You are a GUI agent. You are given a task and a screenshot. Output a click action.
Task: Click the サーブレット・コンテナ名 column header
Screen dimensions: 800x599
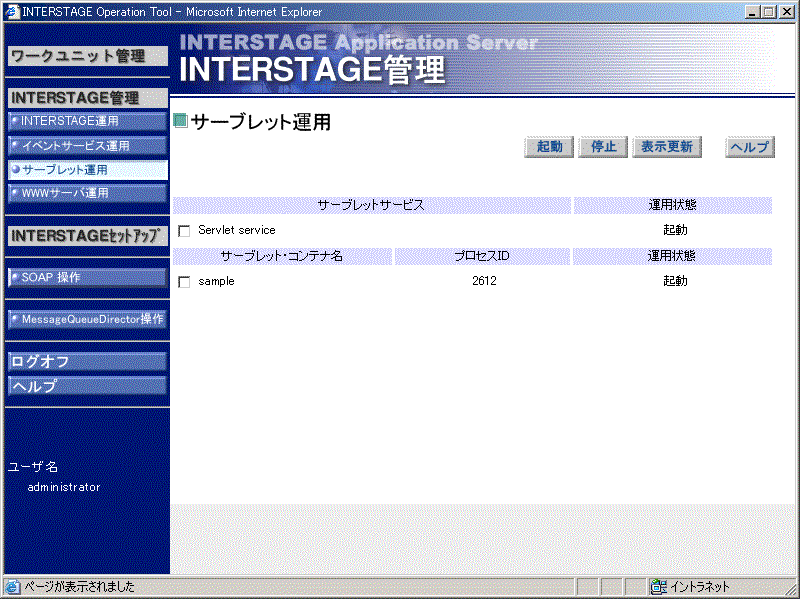[282, 256]
